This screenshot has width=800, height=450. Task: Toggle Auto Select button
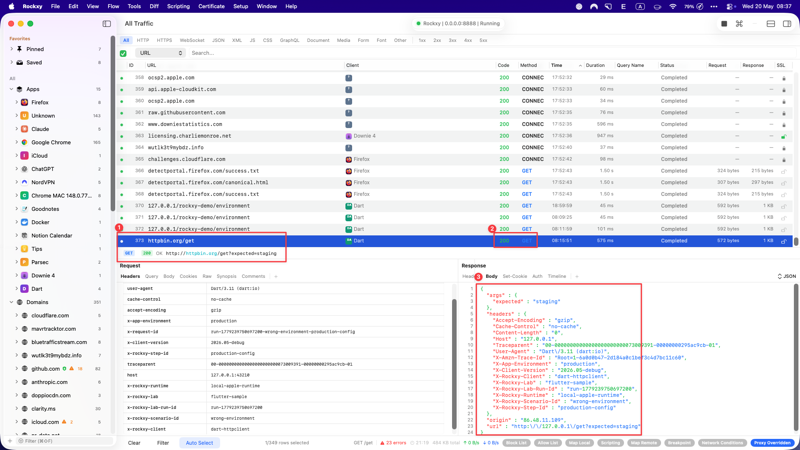pos(199,443)
